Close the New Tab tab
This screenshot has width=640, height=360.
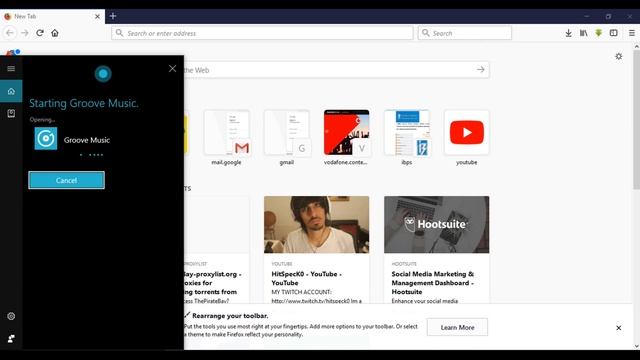[97, 16]
